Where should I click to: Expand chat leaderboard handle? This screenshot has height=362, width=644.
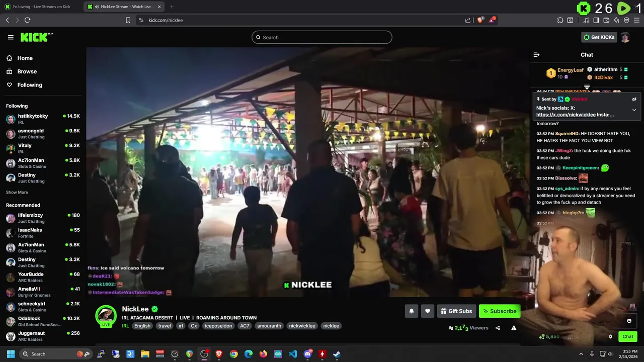pyautogui.click(x=587, y=87)
